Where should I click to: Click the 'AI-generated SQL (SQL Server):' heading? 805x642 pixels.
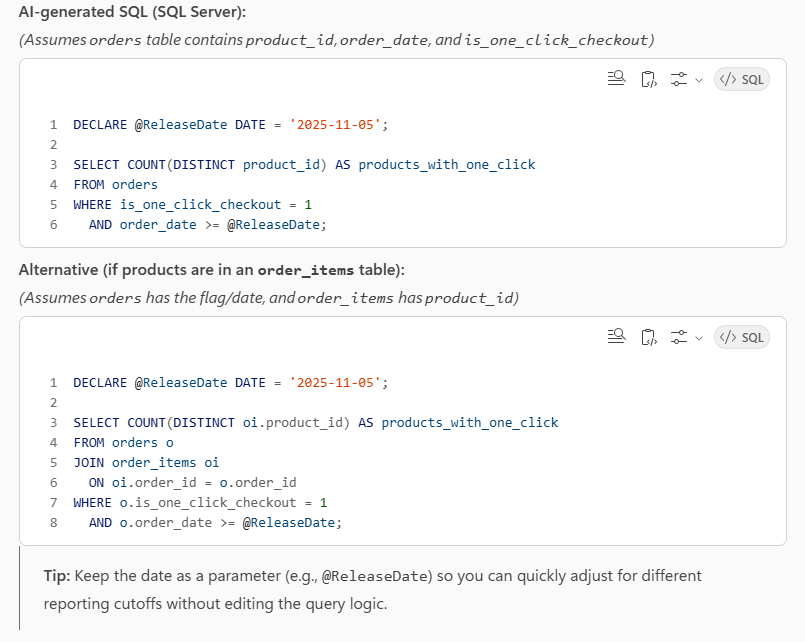coord(132,12)
